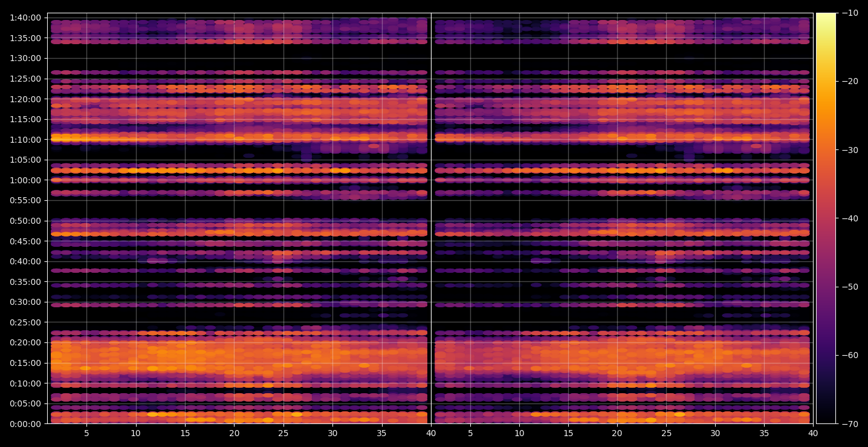
Task: Pick x-axis label 20 under the right panel
Action: click(617, 433)
